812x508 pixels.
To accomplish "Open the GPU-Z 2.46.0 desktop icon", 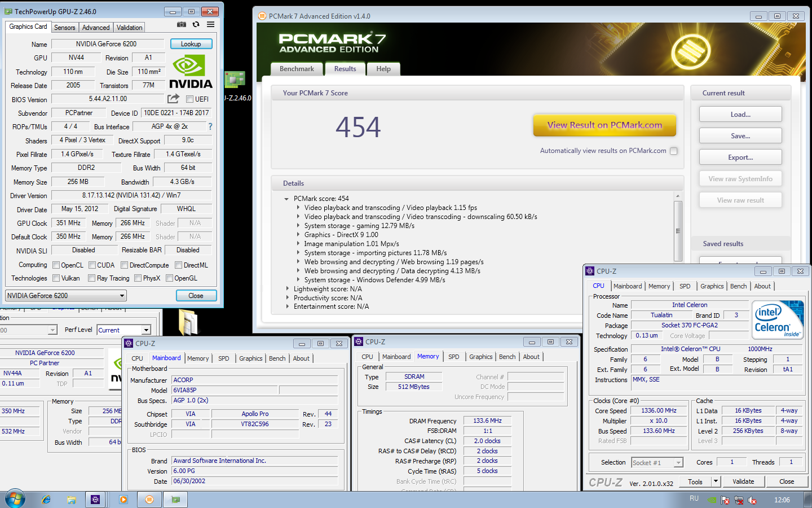I will [235, 85].
